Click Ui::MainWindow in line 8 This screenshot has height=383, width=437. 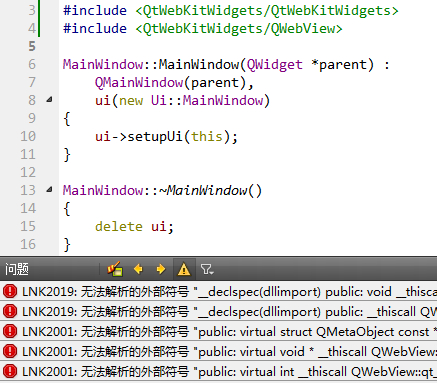207,101
